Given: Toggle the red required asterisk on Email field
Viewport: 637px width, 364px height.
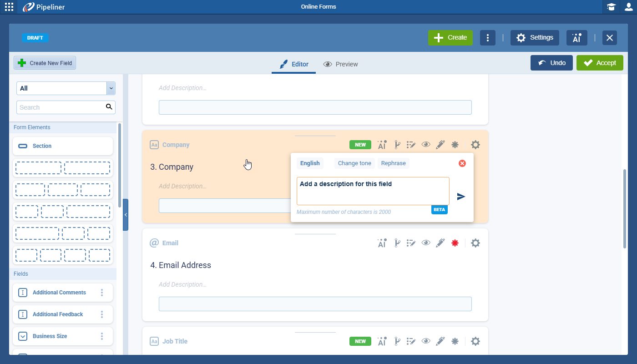Looking at the screenshot, I should pyautogui.click(x=455, y=243).
